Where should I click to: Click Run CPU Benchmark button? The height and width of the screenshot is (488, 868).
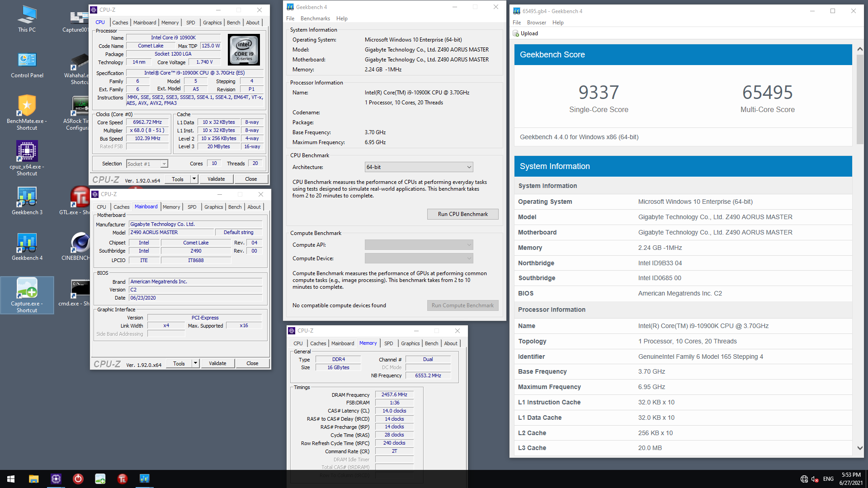[462, 214]
